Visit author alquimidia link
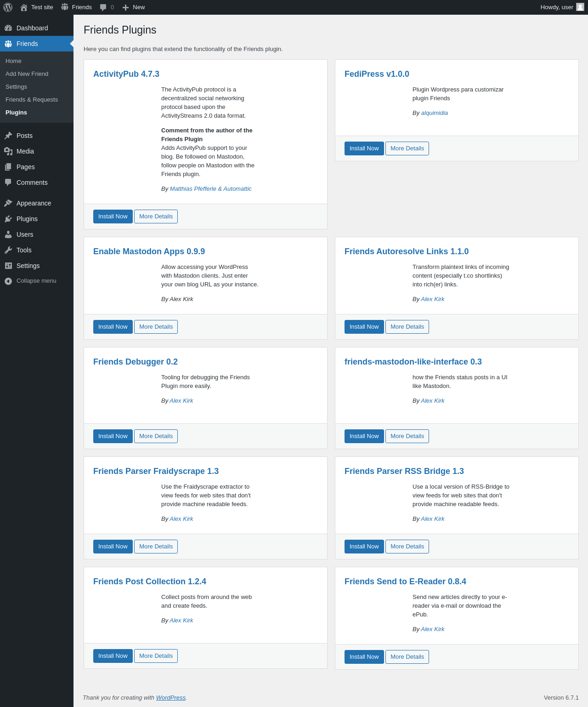This screenshot has width=588, height=707. pyautogui.click(x=435, y=113)
